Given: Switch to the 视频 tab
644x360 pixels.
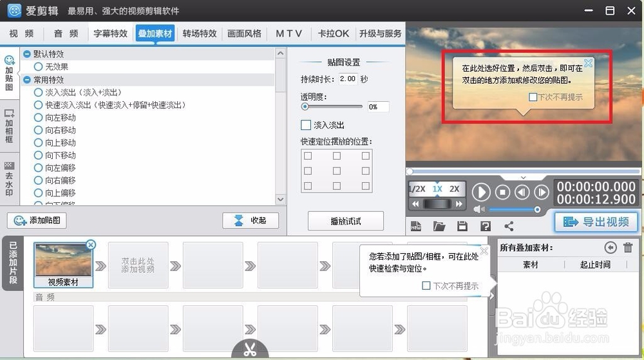Looking at the screenshot, I should point(21,33).
